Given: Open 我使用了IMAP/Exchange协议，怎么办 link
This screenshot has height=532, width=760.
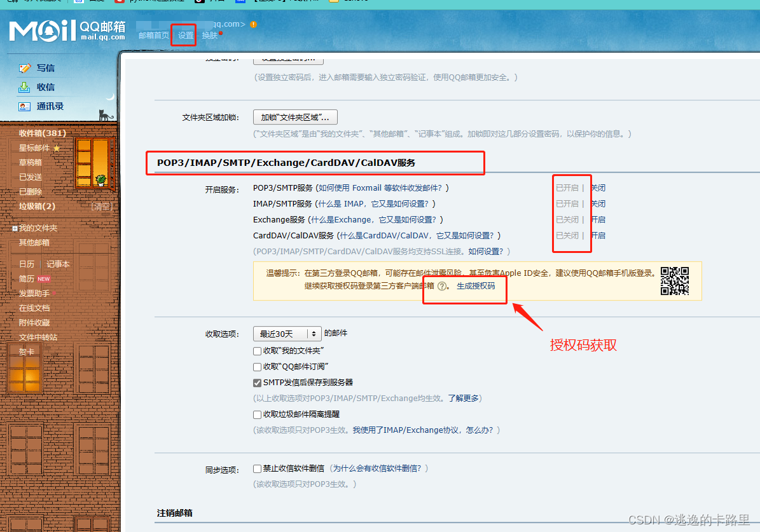Looking at the screenshot, I should (x=423, y=430).
